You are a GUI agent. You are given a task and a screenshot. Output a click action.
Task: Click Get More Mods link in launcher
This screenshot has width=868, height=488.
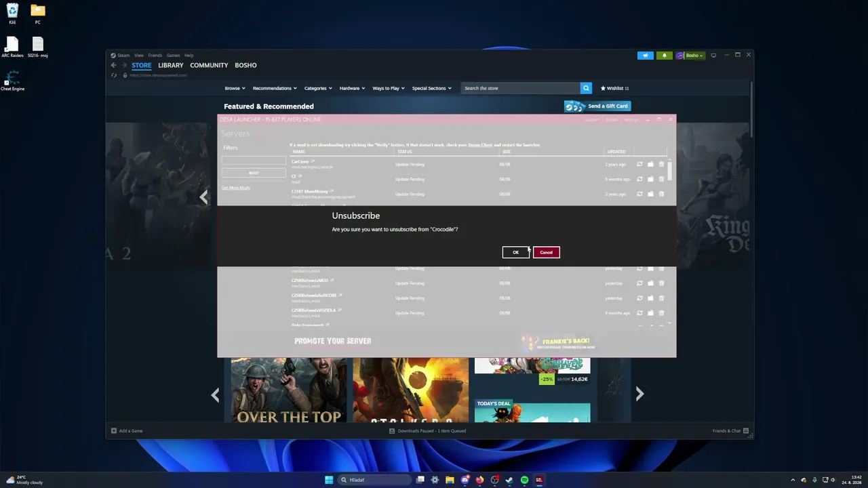235,188
